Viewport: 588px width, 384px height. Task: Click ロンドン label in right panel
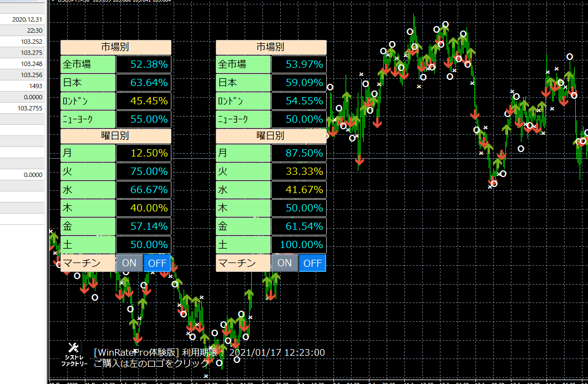point(243,101)
